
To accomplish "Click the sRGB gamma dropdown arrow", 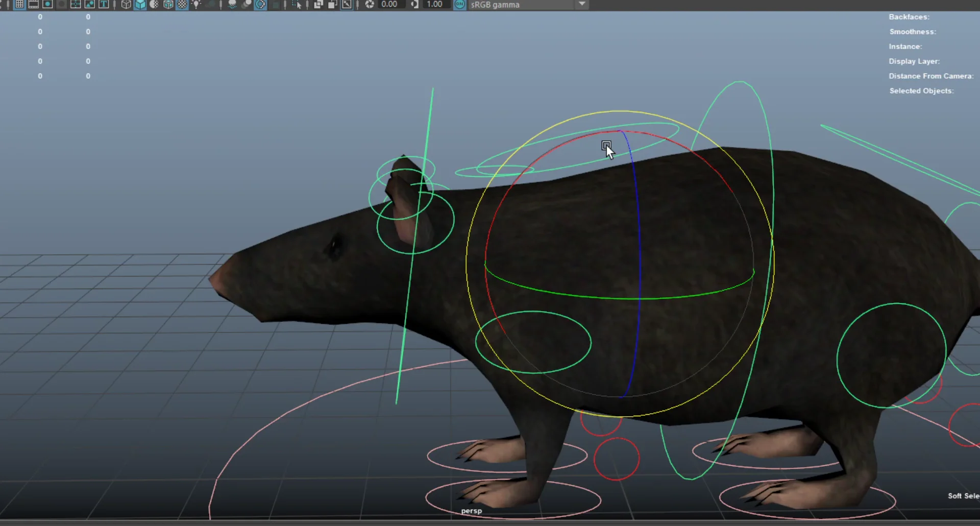I will point(582,4).
